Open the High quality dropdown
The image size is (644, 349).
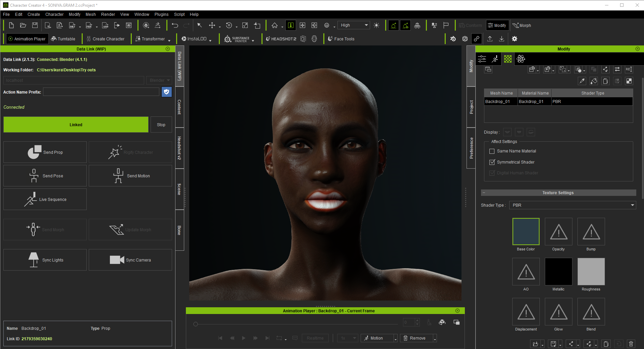click(x=354, y=25)
